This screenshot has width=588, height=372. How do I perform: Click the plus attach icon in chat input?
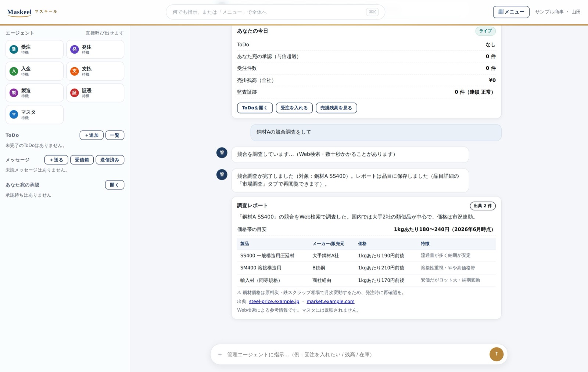coord(220,354)
